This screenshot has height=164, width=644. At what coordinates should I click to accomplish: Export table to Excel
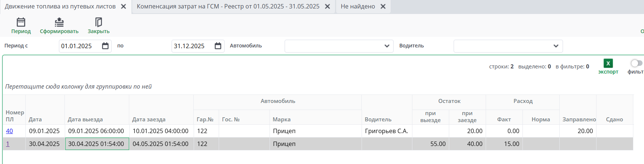click(x=608, y=63)
